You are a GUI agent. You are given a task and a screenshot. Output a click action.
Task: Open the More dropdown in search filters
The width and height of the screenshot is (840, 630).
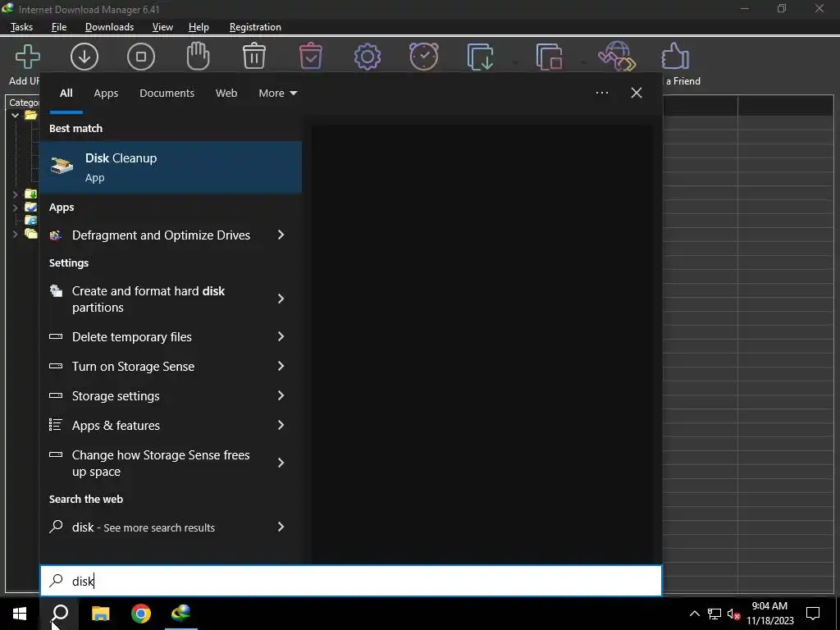[x=277, y=94]
